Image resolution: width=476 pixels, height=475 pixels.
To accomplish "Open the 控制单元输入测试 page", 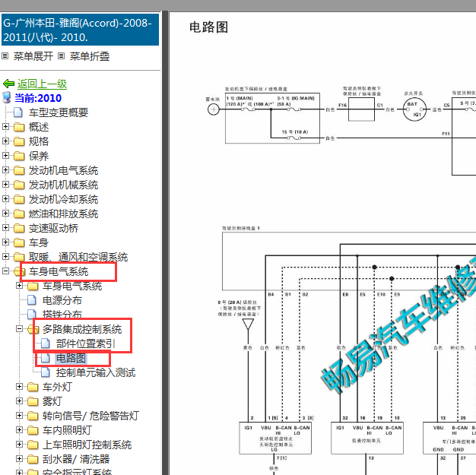I will tap(95, 372).
